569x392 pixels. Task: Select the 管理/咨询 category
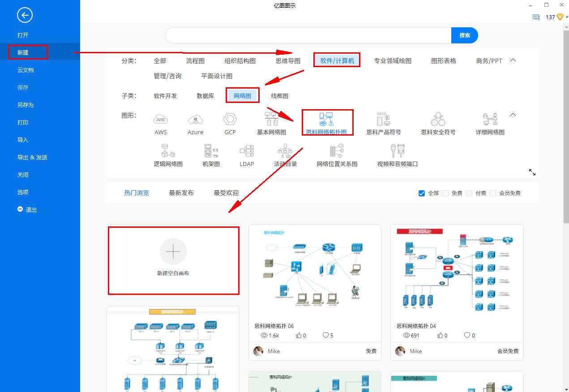[x=167, y=76]
